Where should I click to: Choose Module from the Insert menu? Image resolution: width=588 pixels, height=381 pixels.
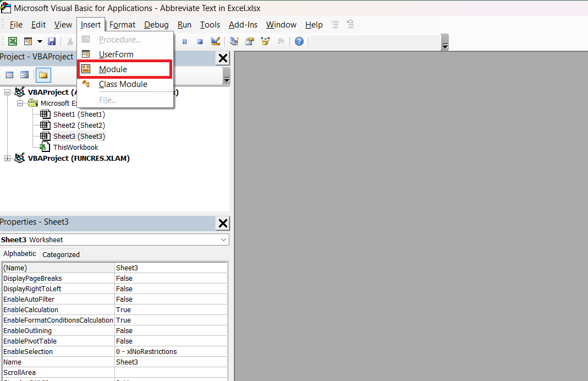click(x=124, y=69)
